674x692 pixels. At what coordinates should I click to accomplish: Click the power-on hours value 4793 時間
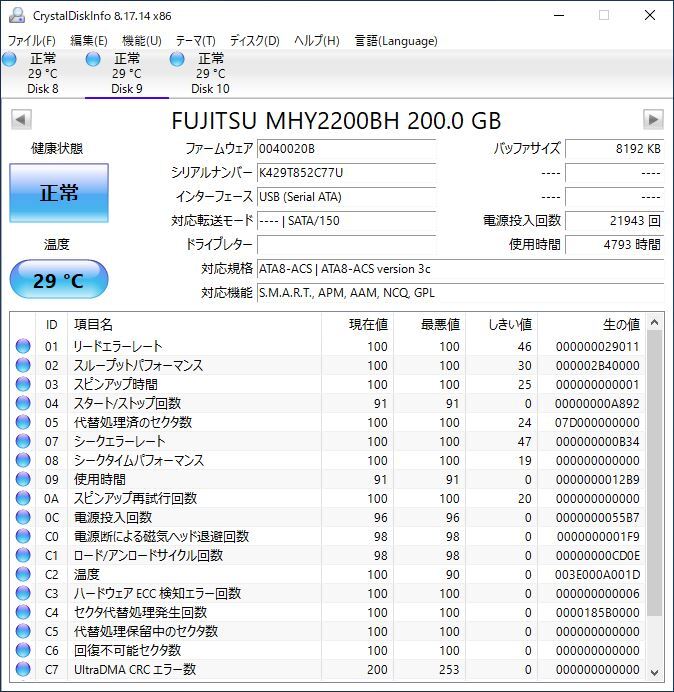coord(614,244)
